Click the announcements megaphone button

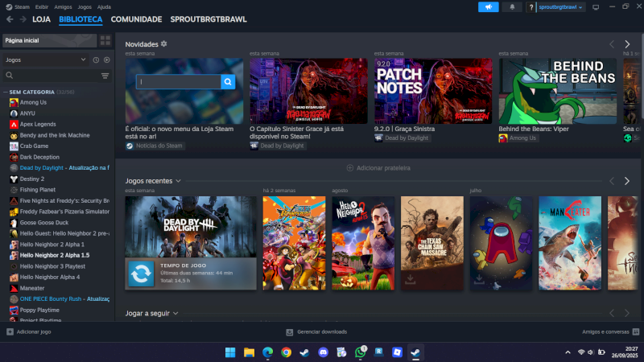(488, 6)
